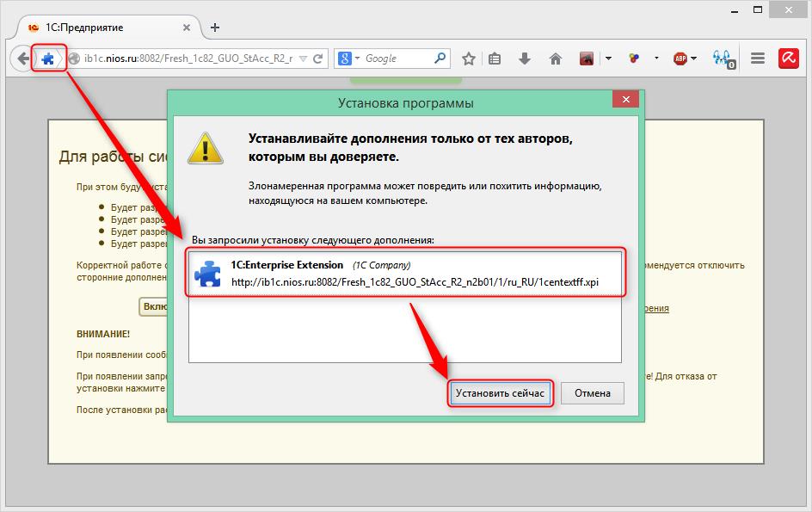Go back using the browser back arrow
The width and height of the screenshot is (812, 512).
(22, 59)
